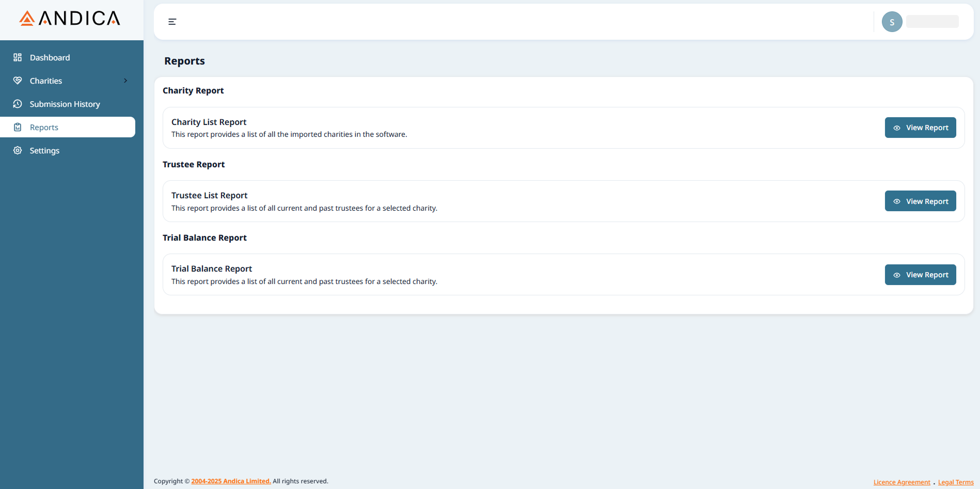This screenshot has width=980, height=489.
Task: Select Dashboard from the sidebar menu
Action: tap(50, 57)
